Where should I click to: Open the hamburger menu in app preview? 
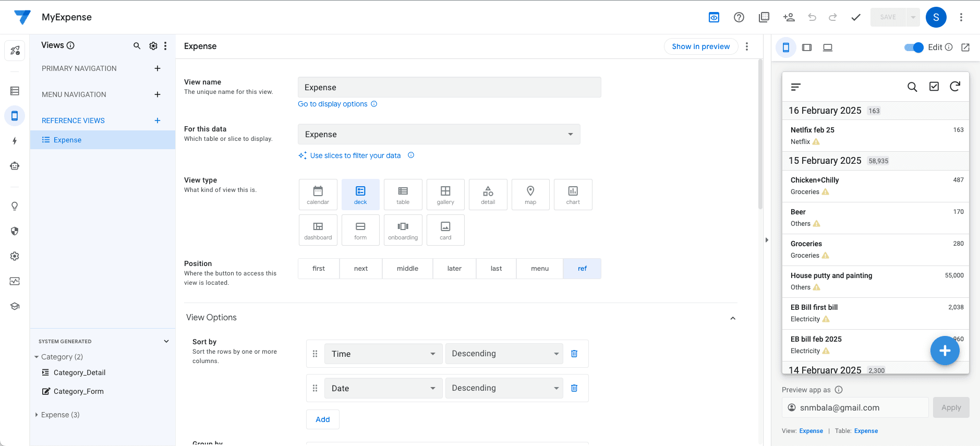(796, 87)
